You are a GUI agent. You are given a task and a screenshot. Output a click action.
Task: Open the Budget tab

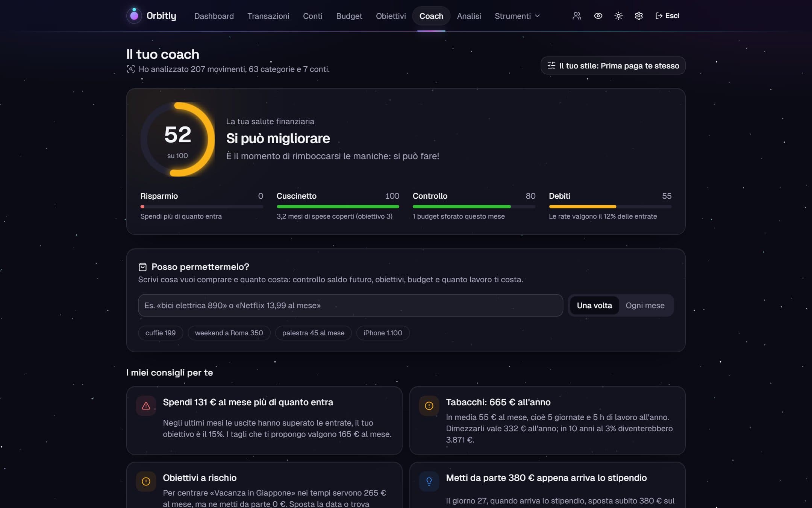(349, 16)
